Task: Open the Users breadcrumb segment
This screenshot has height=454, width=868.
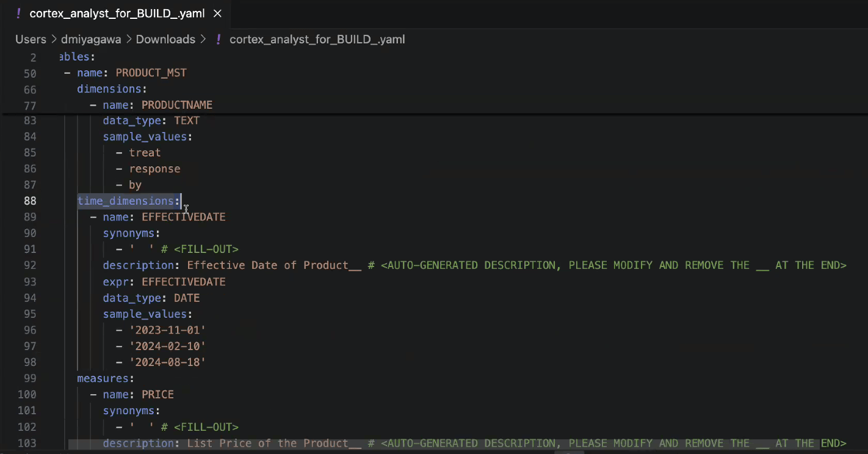Action: point(31,39)
